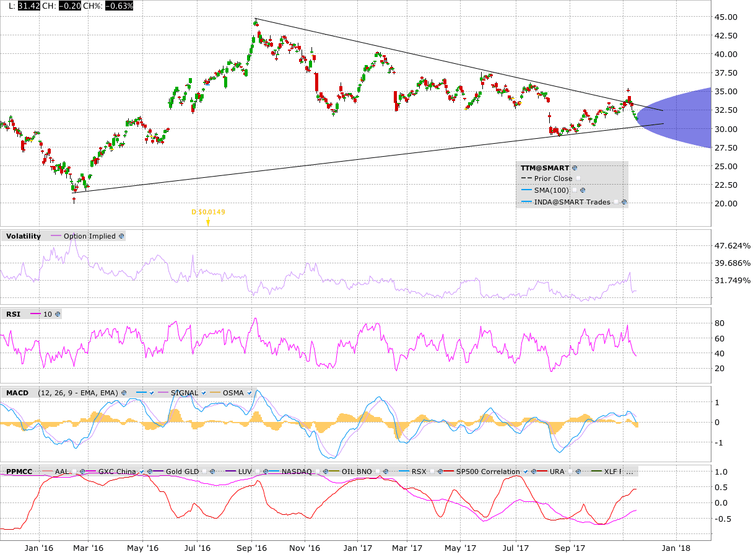Click the TTM@SMART legend label
Screen dimensions: 756x557
(544, 168)
